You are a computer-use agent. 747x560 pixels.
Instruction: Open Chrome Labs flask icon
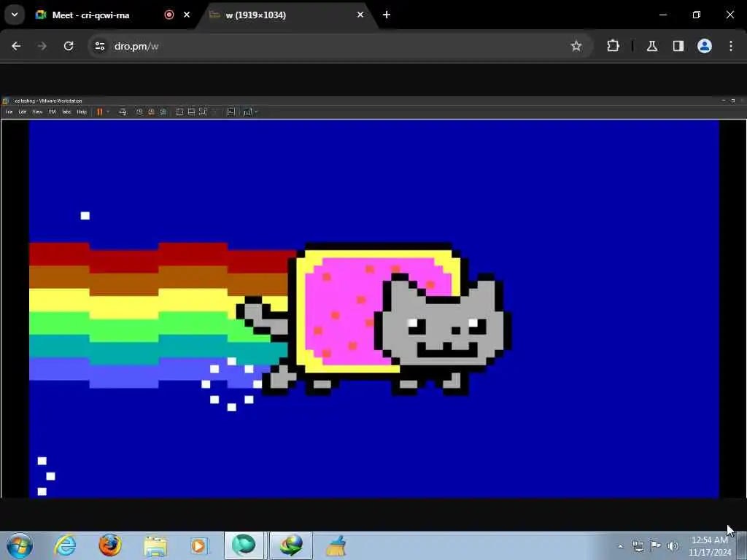pyautogui.click(x=651, y=46)
